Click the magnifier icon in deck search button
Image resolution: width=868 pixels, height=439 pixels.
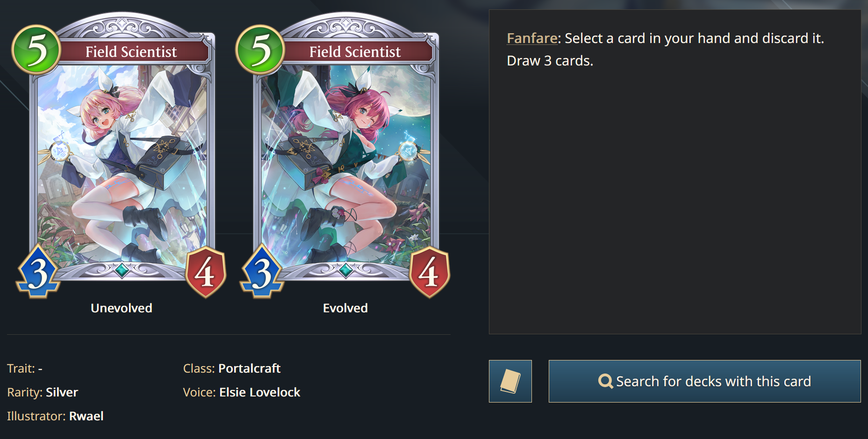pos(605,381)
